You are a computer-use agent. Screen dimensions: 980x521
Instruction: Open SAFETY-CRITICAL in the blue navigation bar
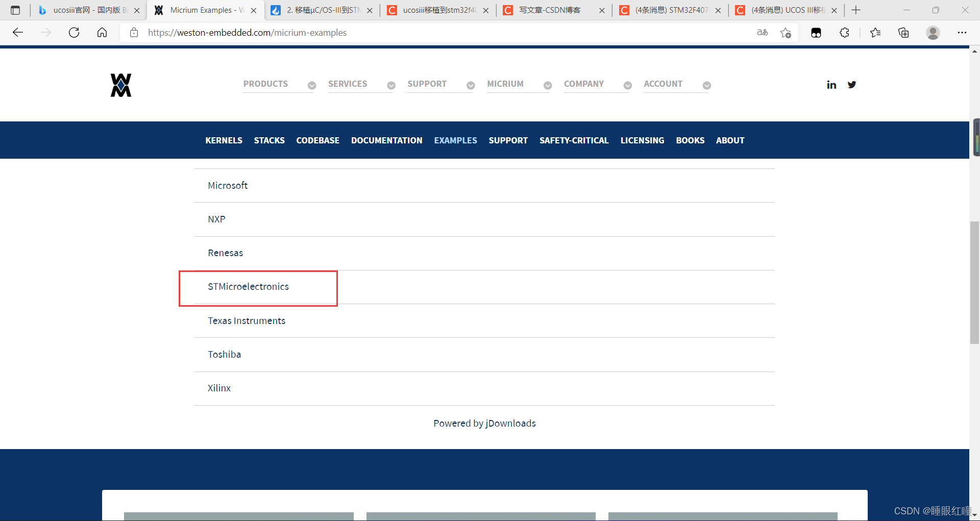click(574, 140)
